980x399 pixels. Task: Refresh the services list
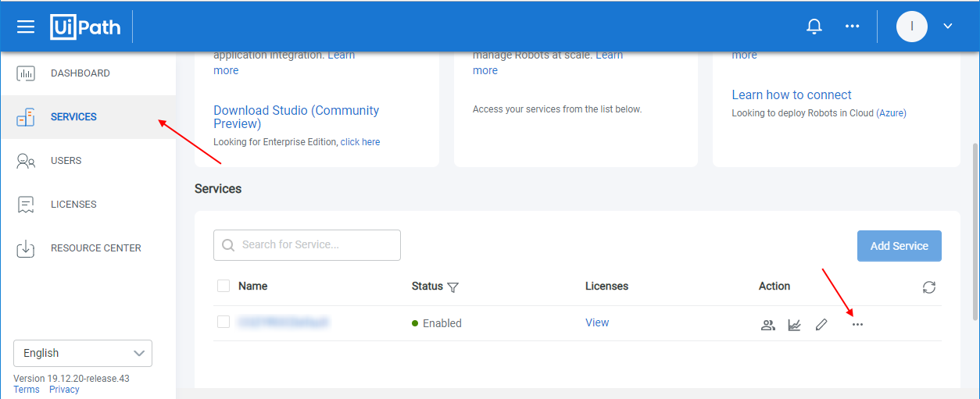coord(929,287)
